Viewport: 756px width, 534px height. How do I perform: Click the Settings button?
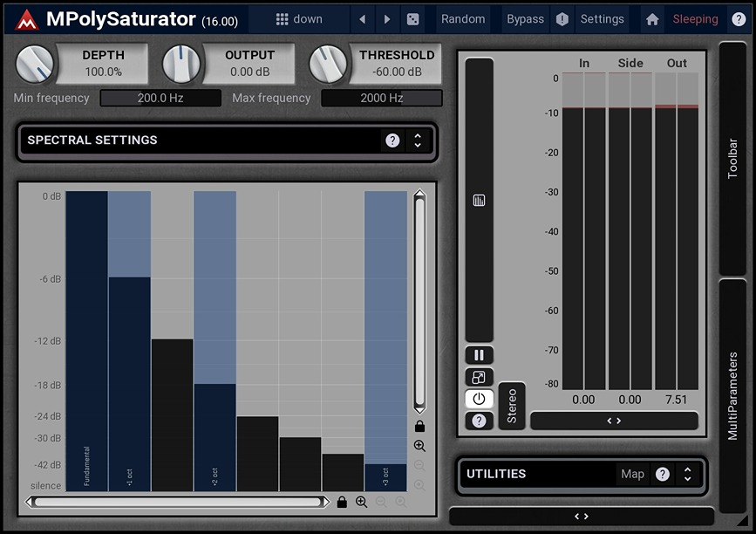602,18
